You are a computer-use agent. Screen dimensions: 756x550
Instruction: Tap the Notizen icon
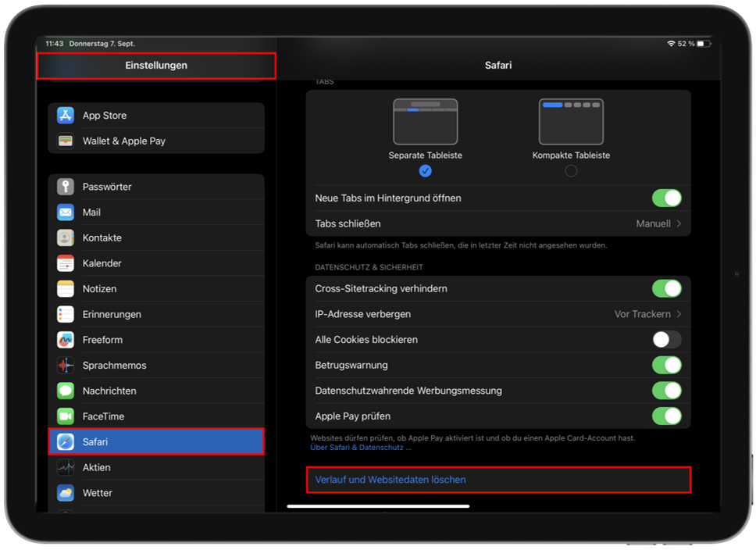point(66,289)
